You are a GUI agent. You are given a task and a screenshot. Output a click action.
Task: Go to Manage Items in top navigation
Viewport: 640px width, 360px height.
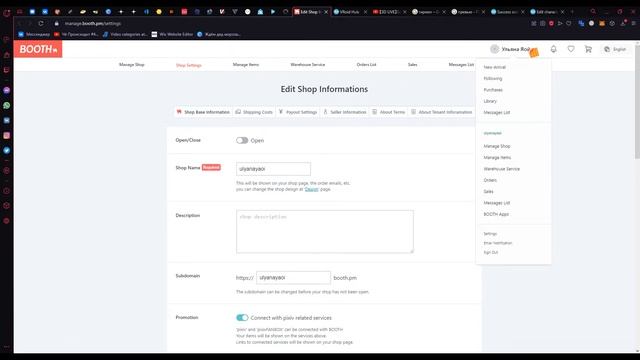coord(246,64)
